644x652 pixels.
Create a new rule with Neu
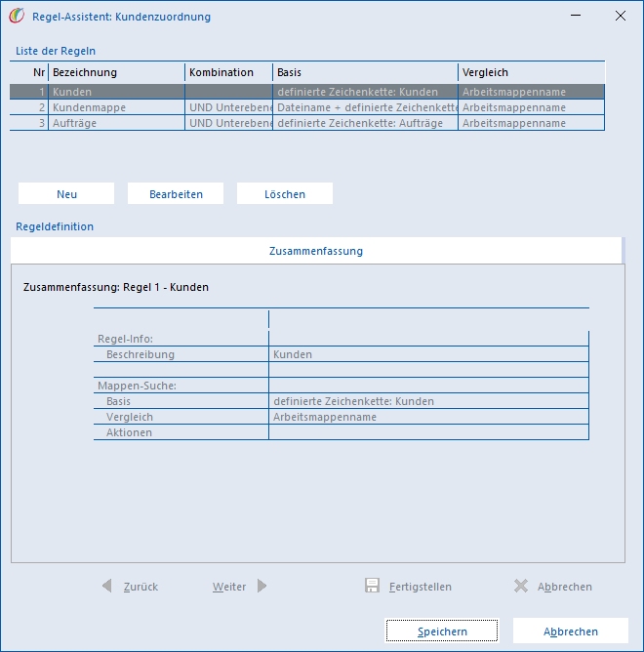point(66,194)
